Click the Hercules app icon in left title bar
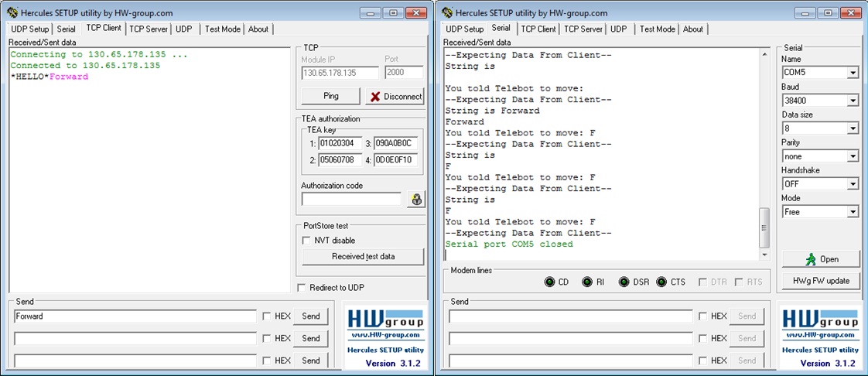Image resolution: width=868 pixels, height=376 pixels. (12, 12)
